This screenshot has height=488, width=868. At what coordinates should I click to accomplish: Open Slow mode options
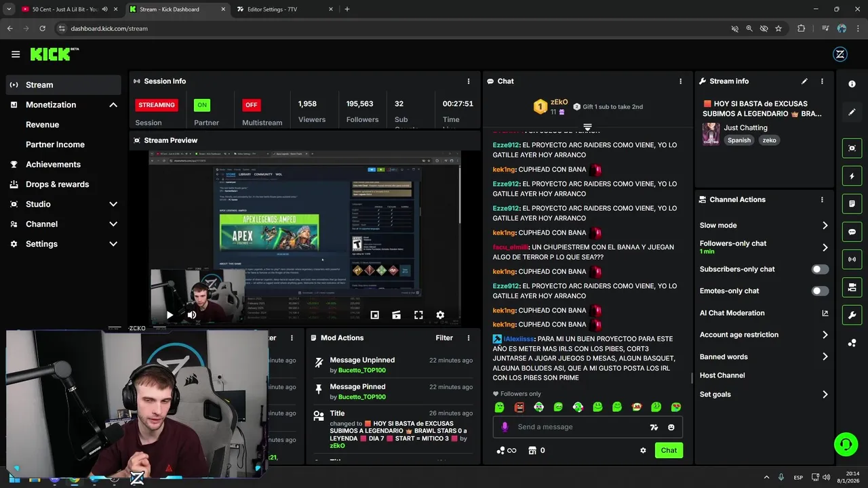tap(764, 226)
